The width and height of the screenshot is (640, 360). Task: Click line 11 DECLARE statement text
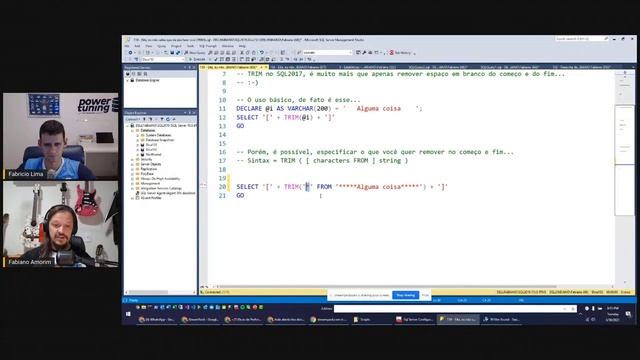pos(329,109)
